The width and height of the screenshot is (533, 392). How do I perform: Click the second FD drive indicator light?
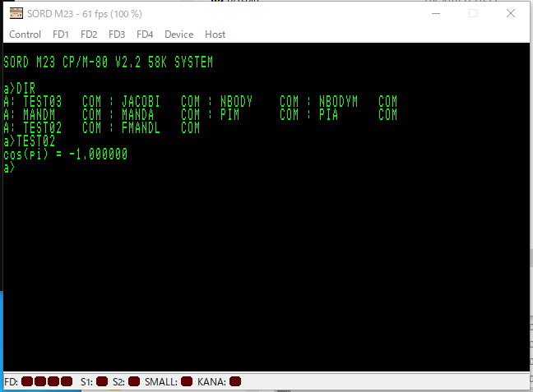pyautogui.click(x=40, y=381)
